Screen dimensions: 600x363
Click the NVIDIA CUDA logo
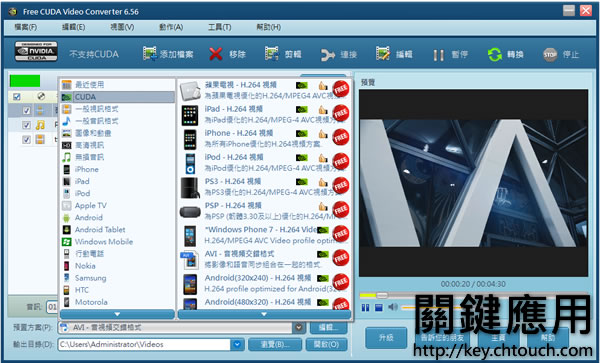click(36, 52)
